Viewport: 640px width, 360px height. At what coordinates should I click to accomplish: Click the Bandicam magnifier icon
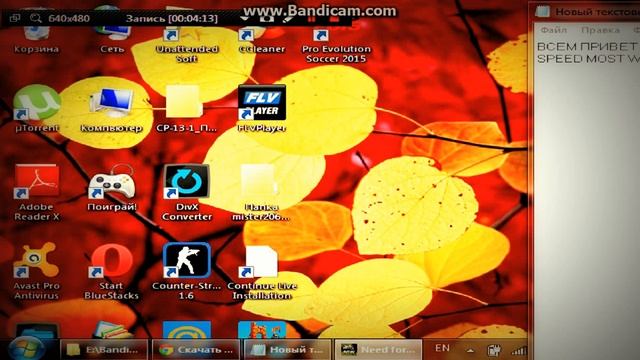(36, 18)
